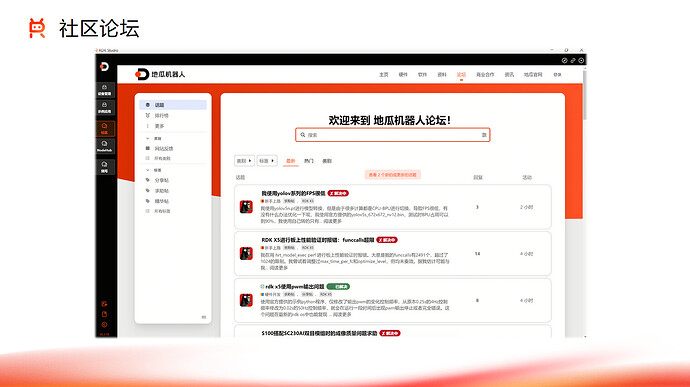The height and width of the screenshot is (387, 690).
Task: Sort by the 回复 column header
Action: 477,177
